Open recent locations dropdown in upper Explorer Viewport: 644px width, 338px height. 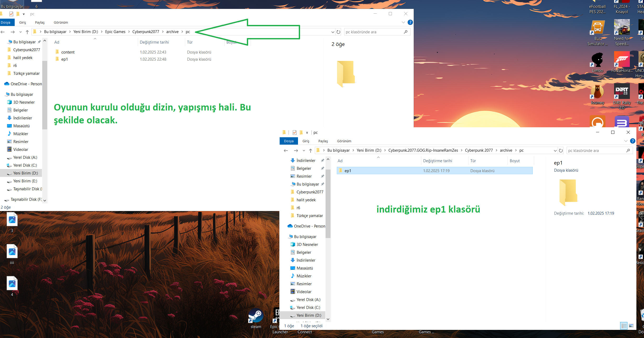(20, 32)
